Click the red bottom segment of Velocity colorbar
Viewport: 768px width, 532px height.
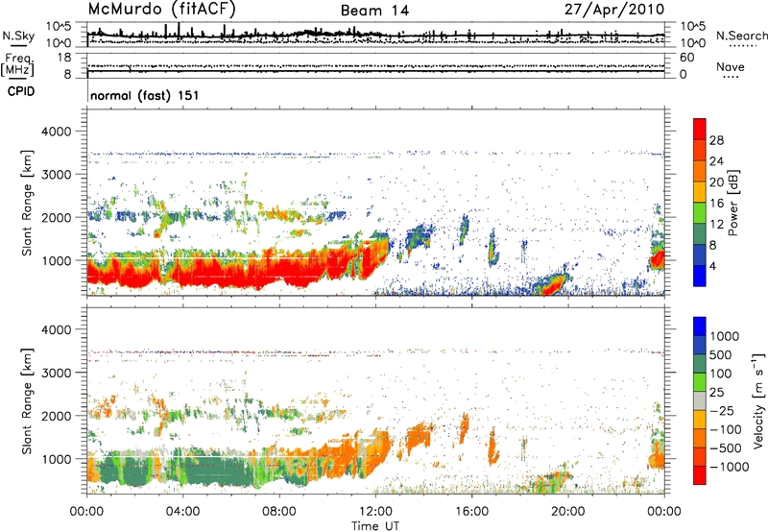click(700, 475)
